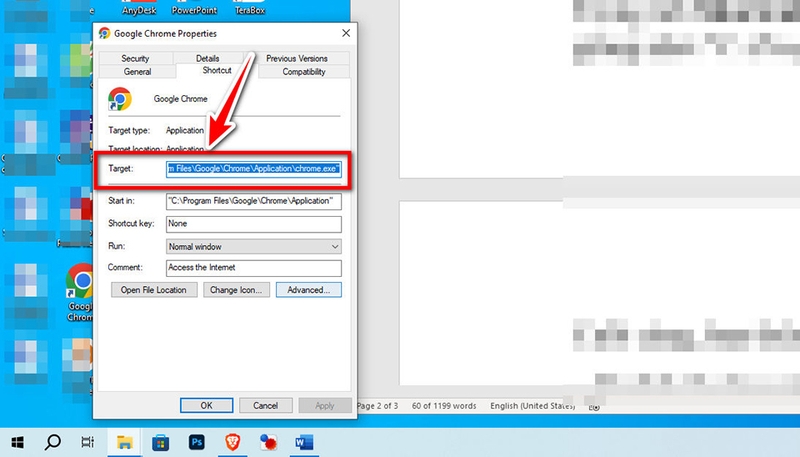Click English (United States) language indicator

(533, 406)
